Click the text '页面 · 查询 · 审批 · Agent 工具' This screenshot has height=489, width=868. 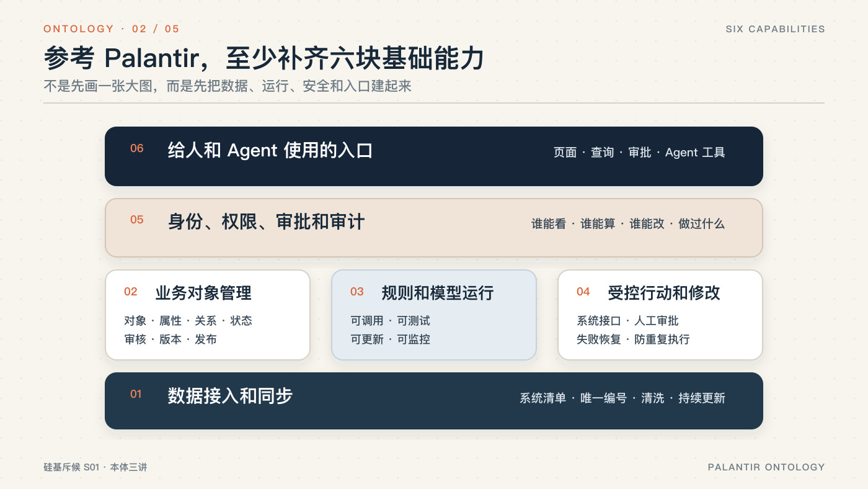(639, 153)
